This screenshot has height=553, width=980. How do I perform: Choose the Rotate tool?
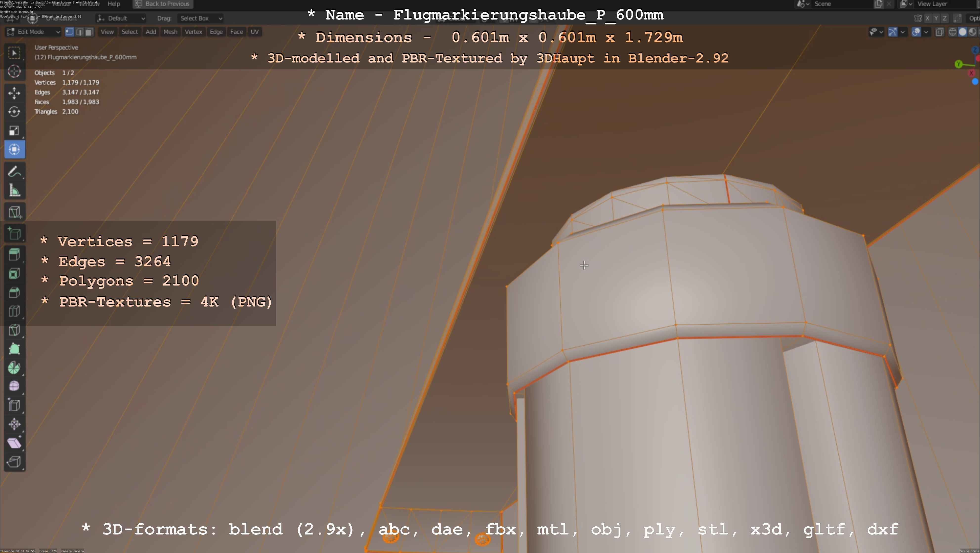pos(14,112)
